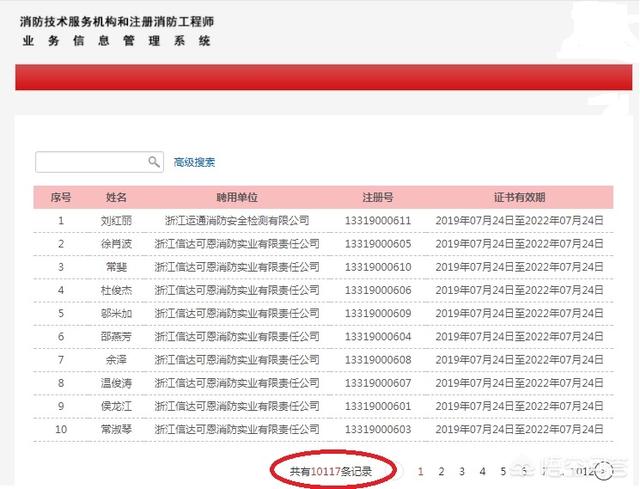This screenshot has height=489, width=640.
Task: Click registration number 13319000603
Action: (x=378, y=429)
